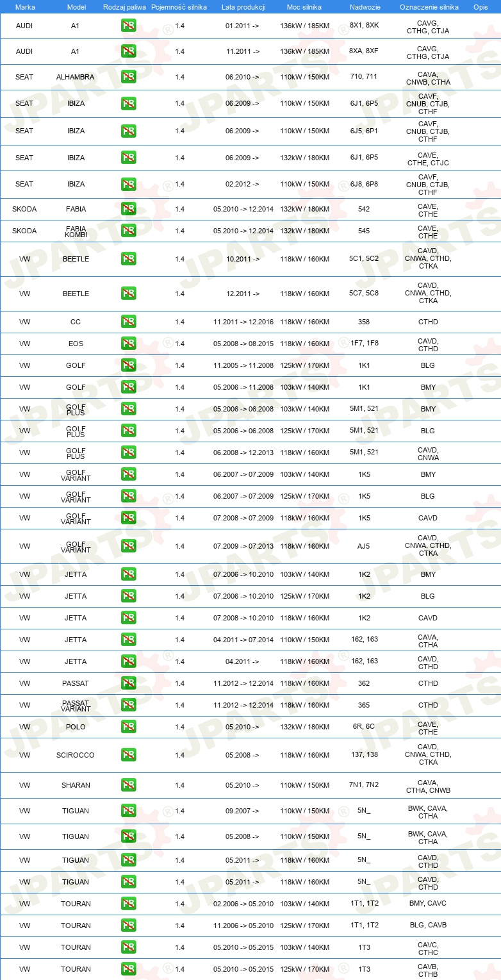The height and width of the screenshot is (980, 501).
Task: Click production years 11.2005 -> 11.2008
Action: coord(243,365)
